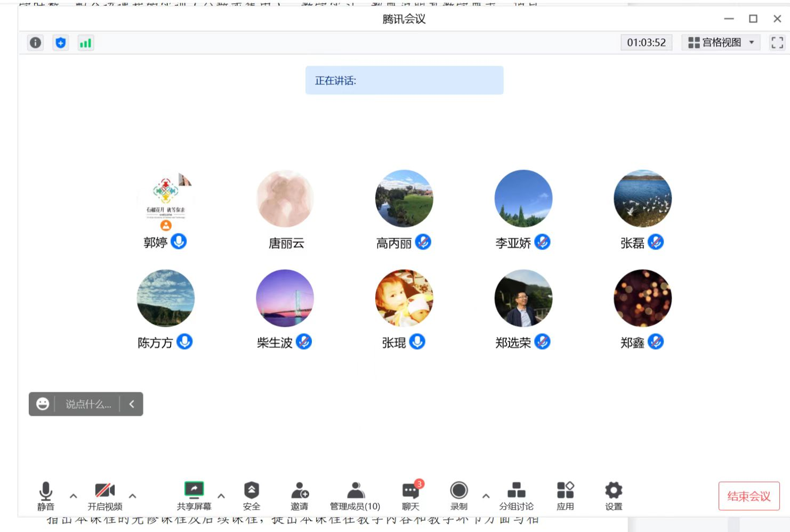This screenshot has height=532, width=790.
Task: Open the 应用 apps panel
Action: pyautogui.click(x=565, y=495)
